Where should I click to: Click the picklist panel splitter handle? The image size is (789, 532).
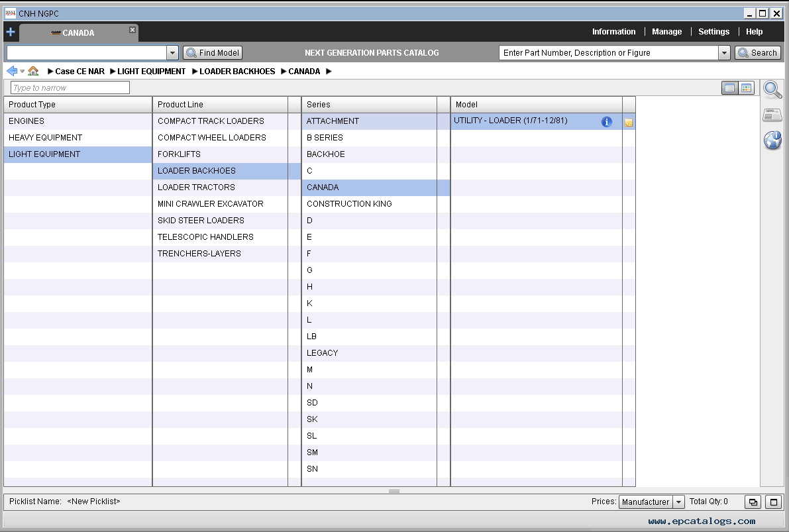[394, 491]
